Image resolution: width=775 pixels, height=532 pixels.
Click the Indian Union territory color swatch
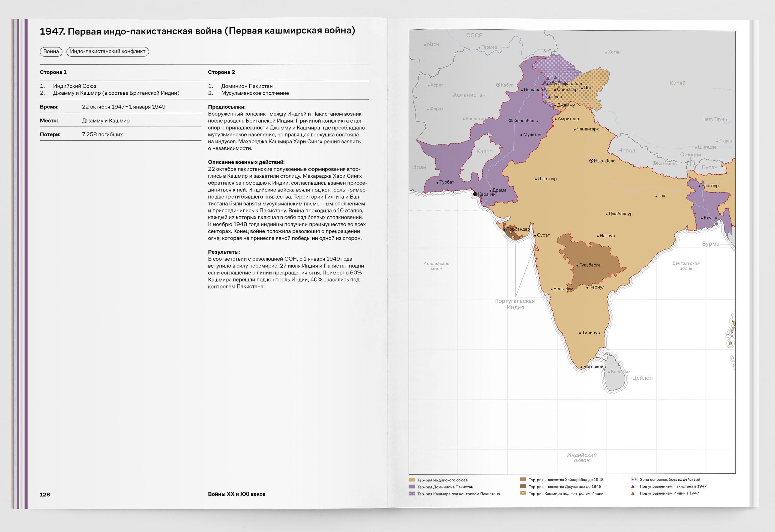(x=412, y=480)
